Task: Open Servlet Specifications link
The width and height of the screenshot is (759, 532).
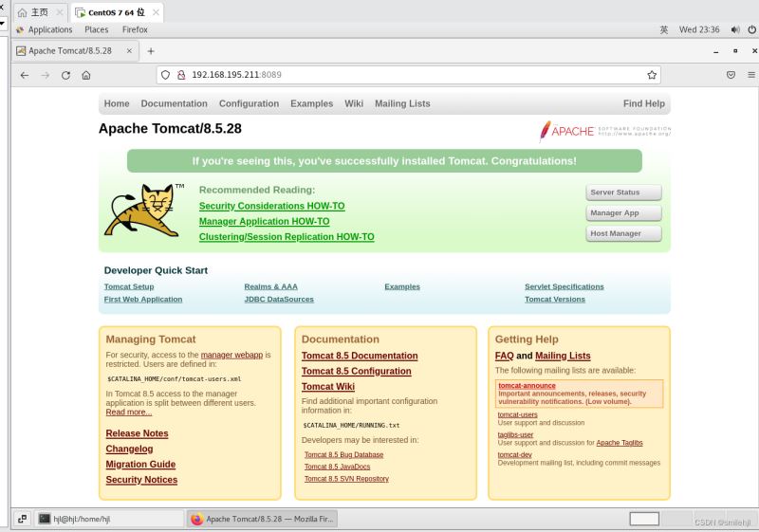Action: [x=565, y=286]
